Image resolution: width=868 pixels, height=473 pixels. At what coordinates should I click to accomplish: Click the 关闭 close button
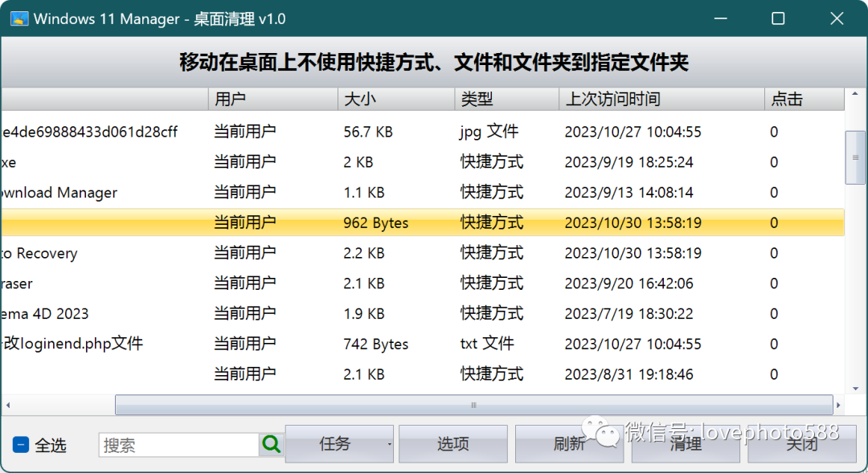coord(801,444)
